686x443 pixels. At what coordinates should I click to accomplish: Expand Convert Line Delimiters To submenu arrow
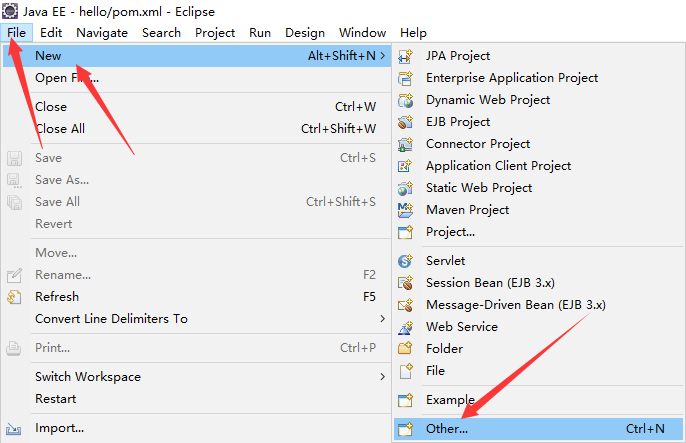click(x=382, y=318)
